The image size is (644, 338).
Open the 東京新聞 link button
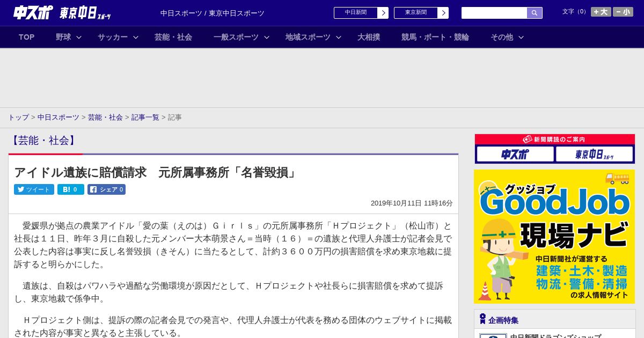pyautogui.click(x=415, y=13)
